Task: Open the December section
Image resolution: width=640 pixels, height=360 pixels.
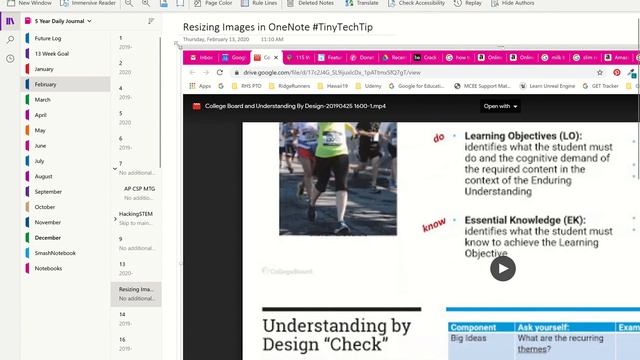Action: 65,238
